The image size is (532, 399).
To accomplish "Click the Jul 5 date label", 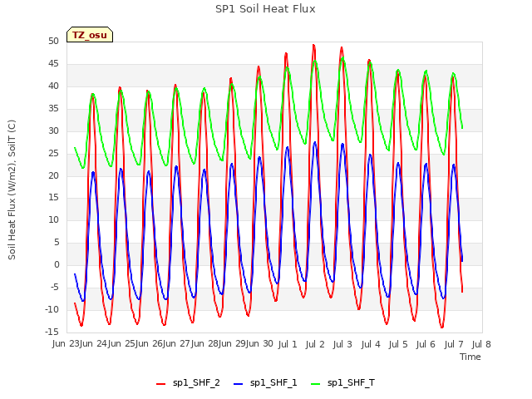I will point(398,345).
